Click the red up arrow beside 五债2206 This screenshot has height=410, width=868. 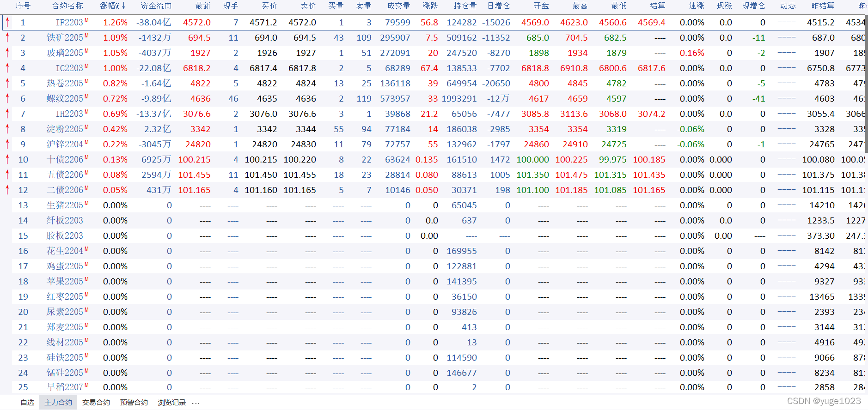(7, 175)
